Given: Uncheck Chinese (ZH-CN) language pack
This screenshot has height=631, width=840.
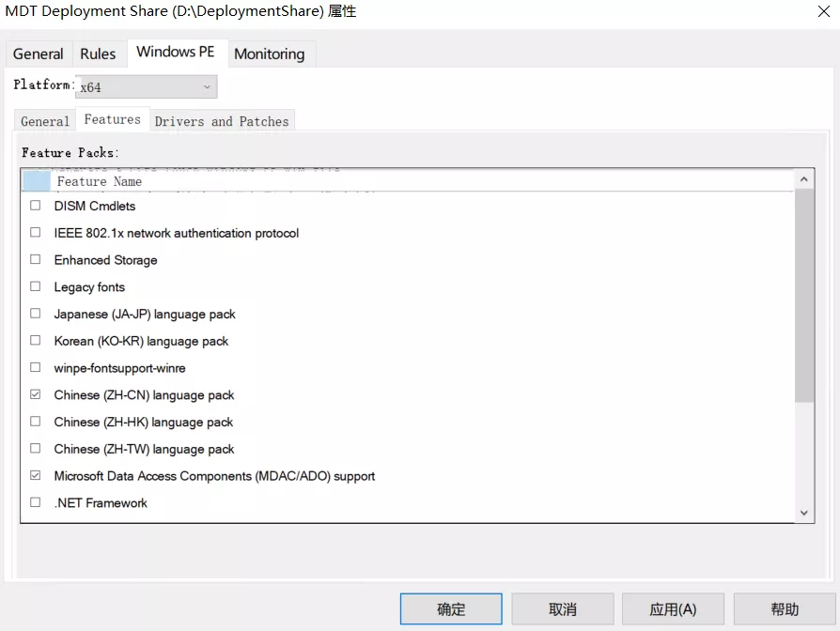Looking at the screenshot, I should tap(36, 395).
